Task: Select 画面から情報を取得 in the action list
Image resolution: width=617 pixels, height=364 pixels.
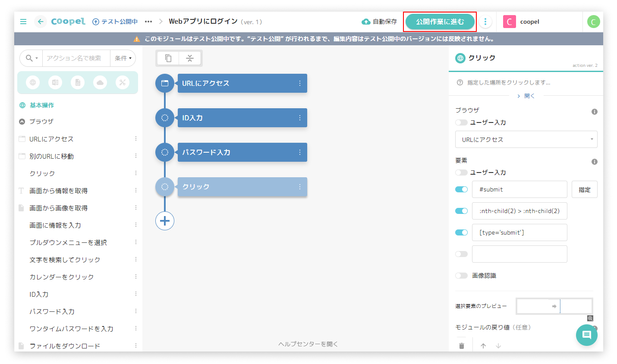Action: 58,191
